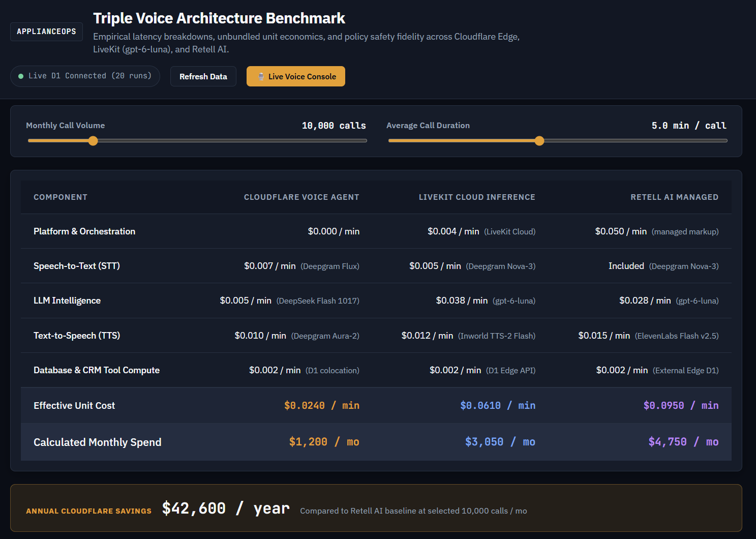The height and width of the screenshot is (539, 756).
Task: Click the '5.0 min / call' value
Action: coord(689,126)
